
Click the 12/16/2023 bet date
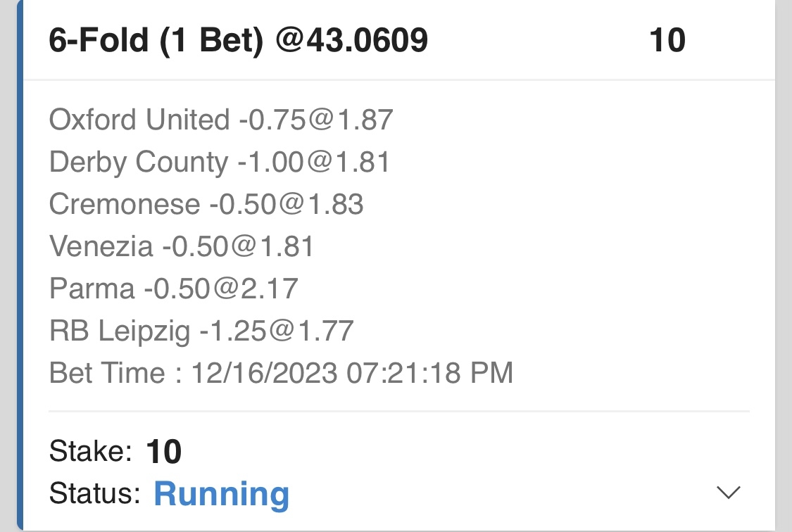pos(263,373)
